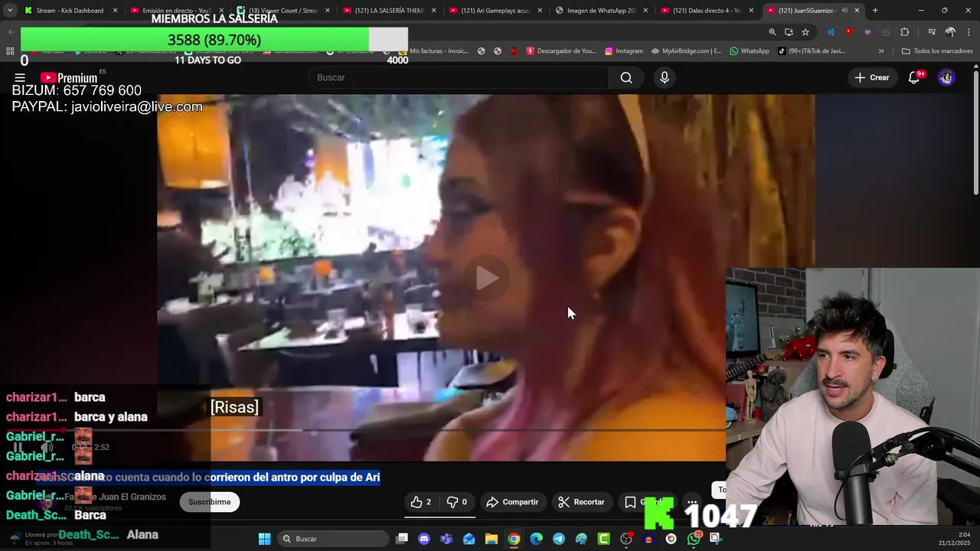Launch Microsoft Teams from the taskbar
980x551 pixels.
(x=446, y=539)
